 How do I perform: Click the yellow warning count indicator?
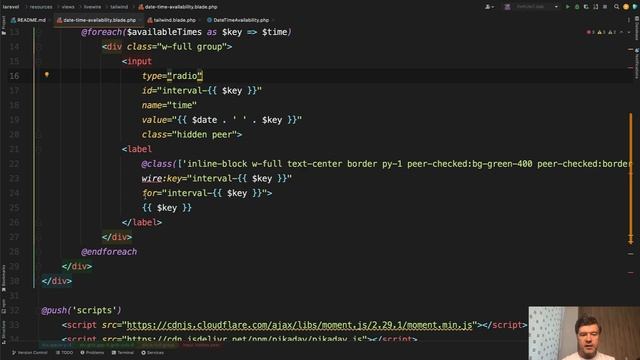tap(601, 32)
